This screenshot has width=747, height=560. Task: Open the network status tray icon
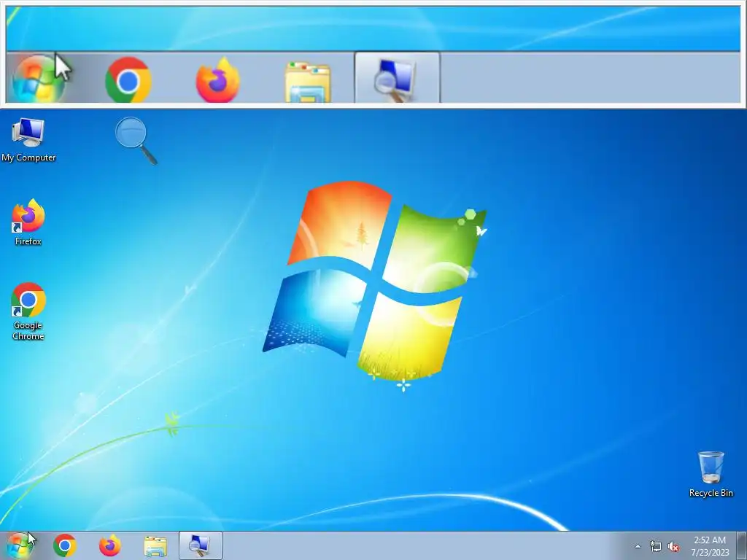point(656,547)
